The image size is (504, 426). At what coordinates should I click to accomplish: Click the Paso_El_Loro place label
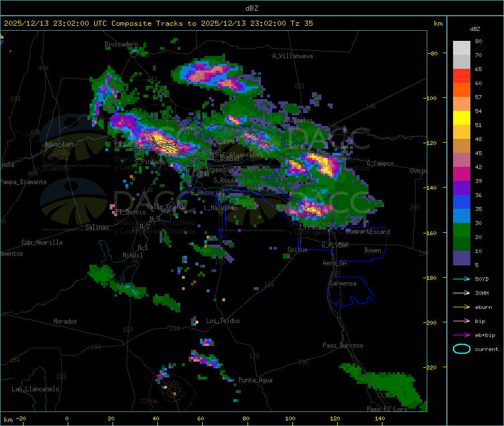pos(388,409)
